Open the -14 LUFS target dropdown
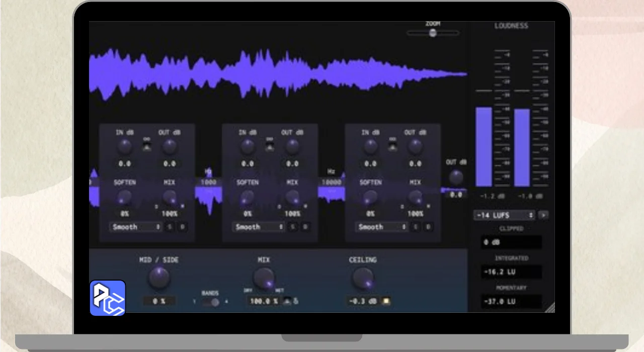The image size is (644, 352). click(x=504, y=215)
